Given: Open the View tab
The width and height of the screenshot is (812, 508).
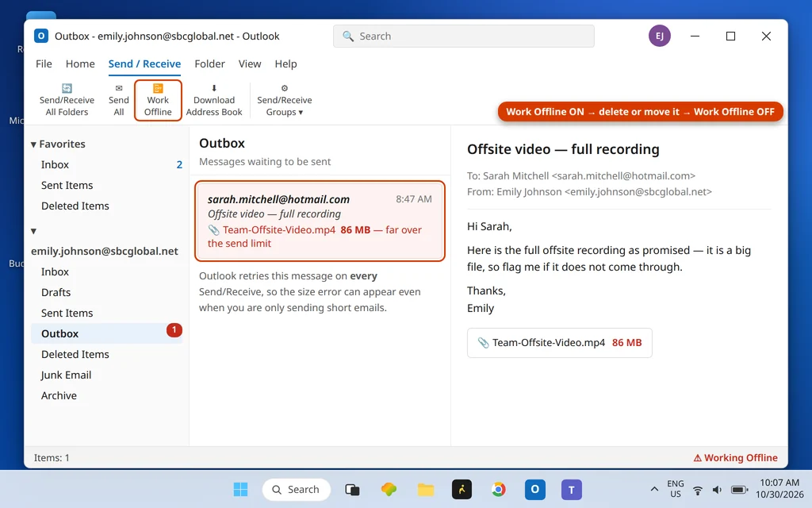Looking at the screenshot, I should (x=250, y=63).
